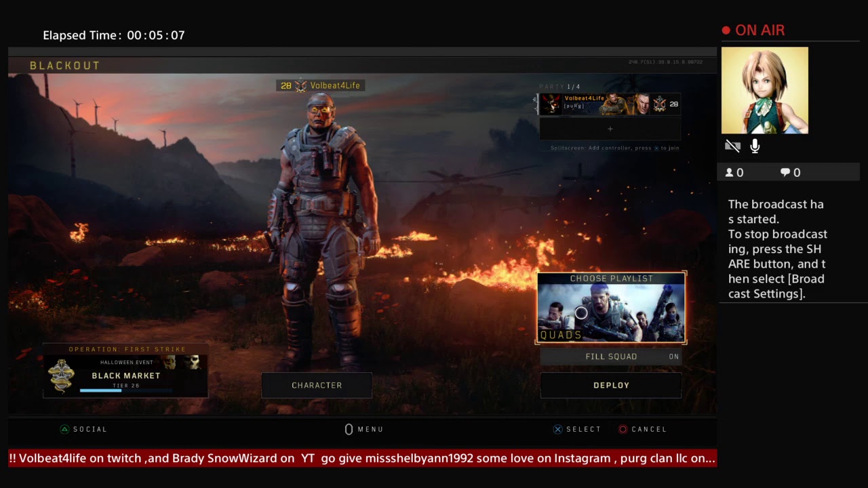This screenshot has height=488, width=868.
Task: Click the Halloween skull mask thumbnails
Action: [182, 363]
